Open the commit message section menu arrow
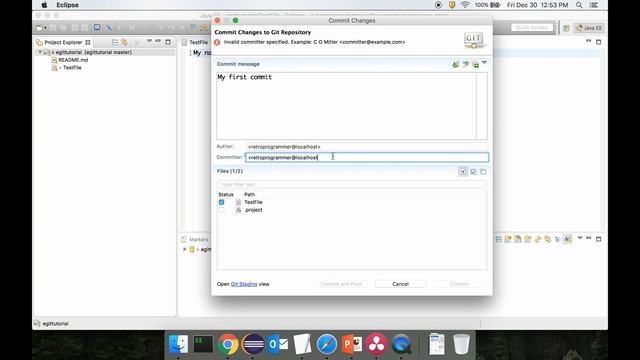640x360 pixels. pyautogui.click(x=484, y=63)
